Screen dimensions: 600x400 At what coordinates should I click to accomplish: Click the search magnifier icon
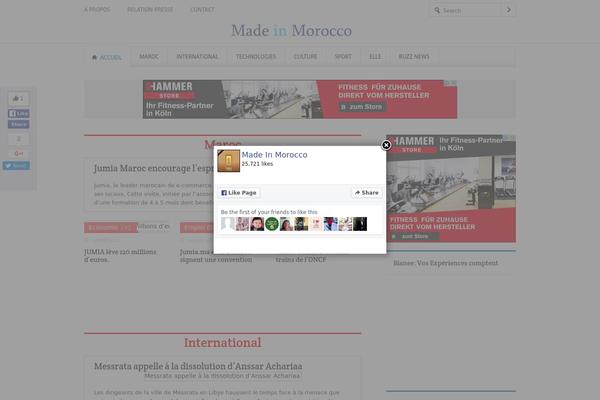[x=437, y=10]
